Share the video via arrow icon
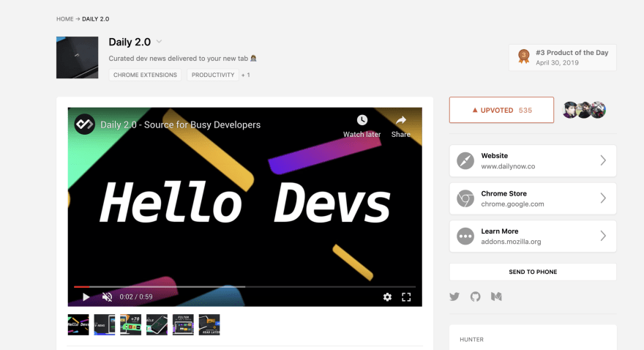The width and height of the screenshot is (644, 350). coord(401,120)
